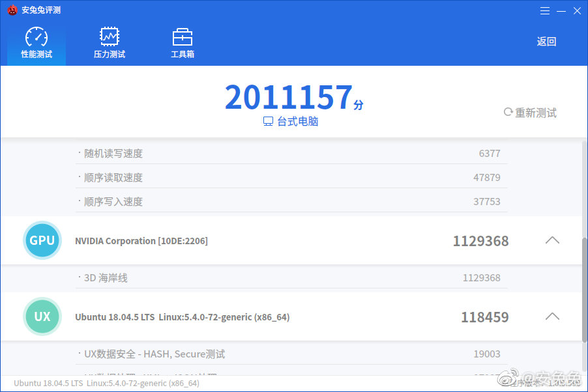Click the random read/write value 6377
This screenshot has height=392, width=588.
coord(490,153)
